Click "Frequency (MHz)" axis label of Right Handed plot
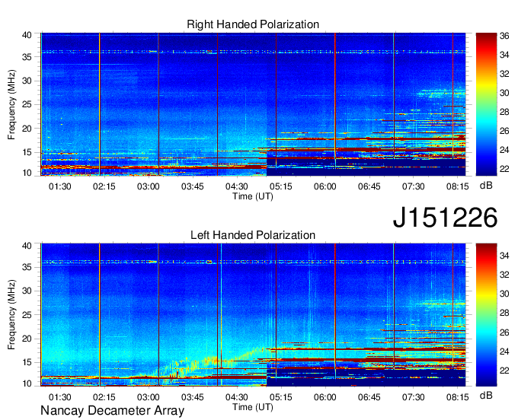518x420 pixels. pos(11,104)
